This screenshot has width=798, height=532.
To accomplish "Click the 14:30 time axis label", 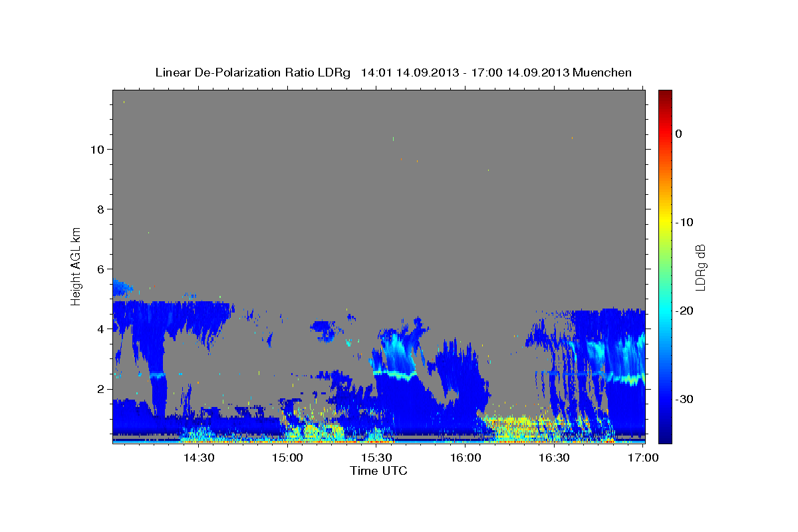I will [198, 458].
